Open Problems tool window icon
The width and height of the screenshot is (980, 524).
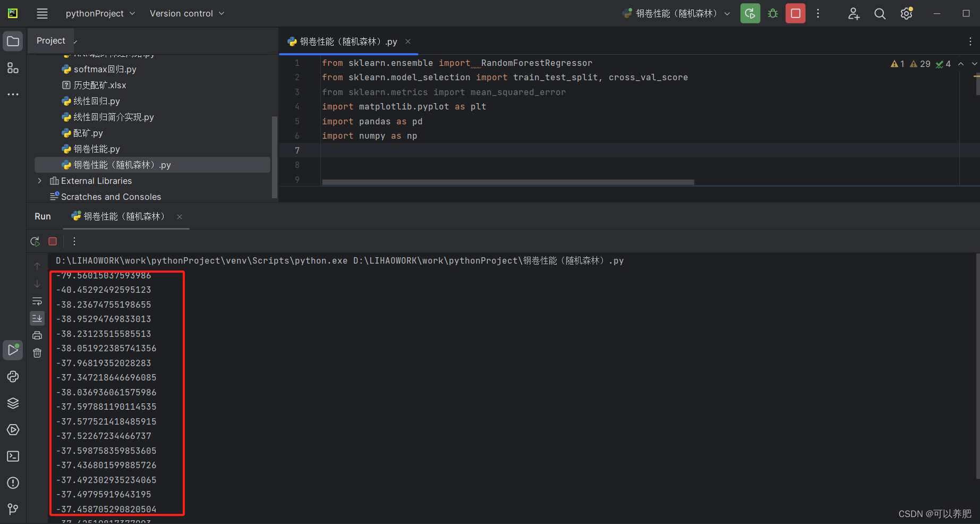point(13,483)
